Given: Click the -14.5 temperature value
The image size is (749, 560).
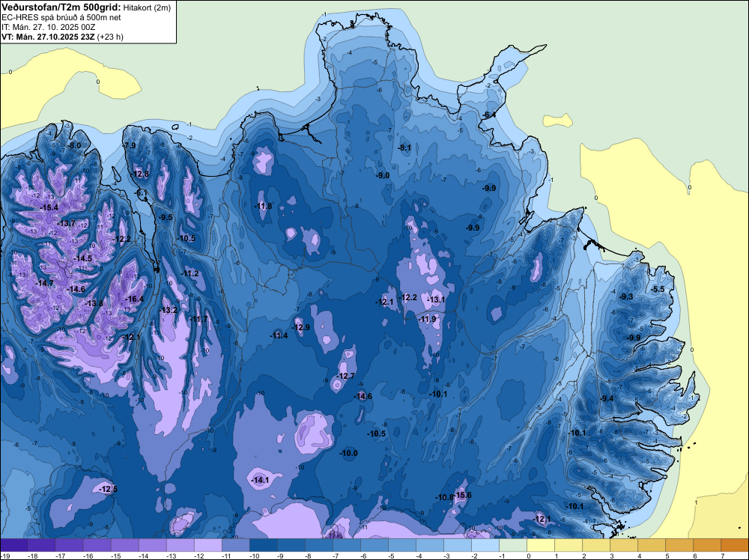Looking at the screenshot, I should [x=82, y=258].
